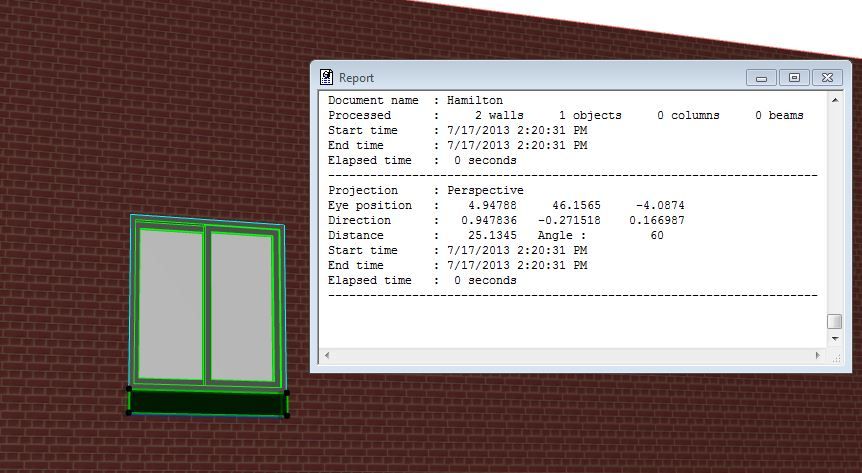Image resolution: width=862 pixels, height=473 pixels.
Task: Click the 'Projection' label
Action: (362, 190)
